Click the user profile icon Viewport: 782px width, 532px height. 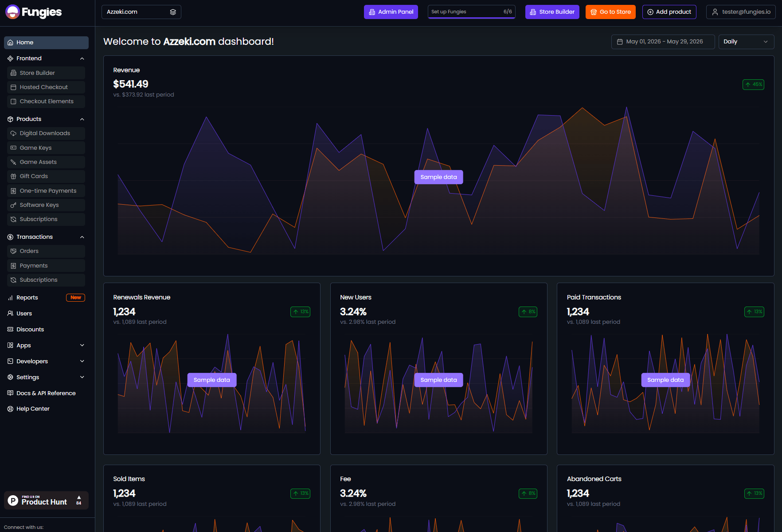(715, 12)
